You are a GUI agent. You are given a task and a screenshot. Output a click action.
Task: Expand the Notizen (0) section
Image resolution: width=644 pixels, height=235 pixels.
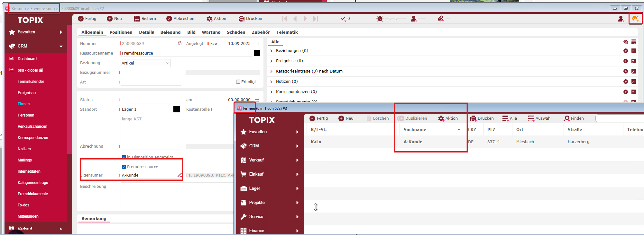click(271, 82)
